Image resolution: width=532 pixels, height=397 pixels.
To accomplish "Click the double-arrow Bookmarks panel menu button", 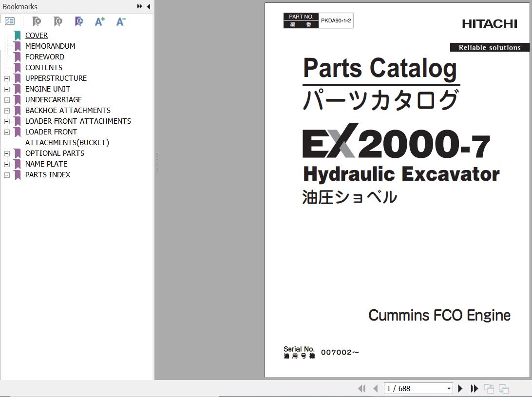I will [140, 6].
